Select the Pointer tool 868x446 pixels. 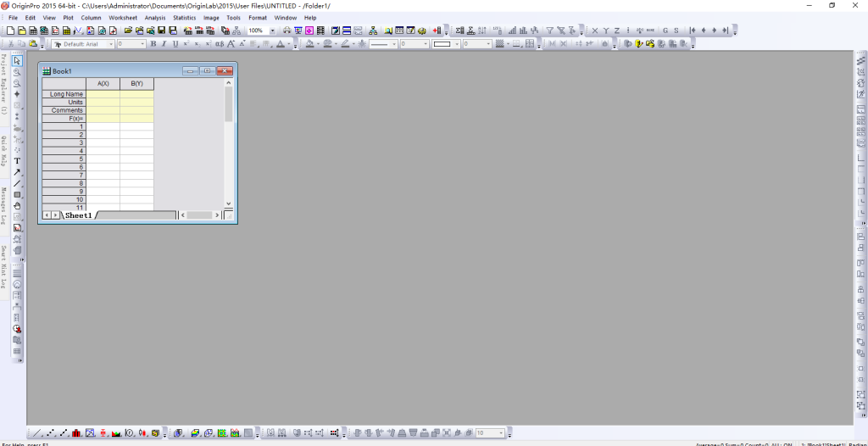(x=17, y=61)
